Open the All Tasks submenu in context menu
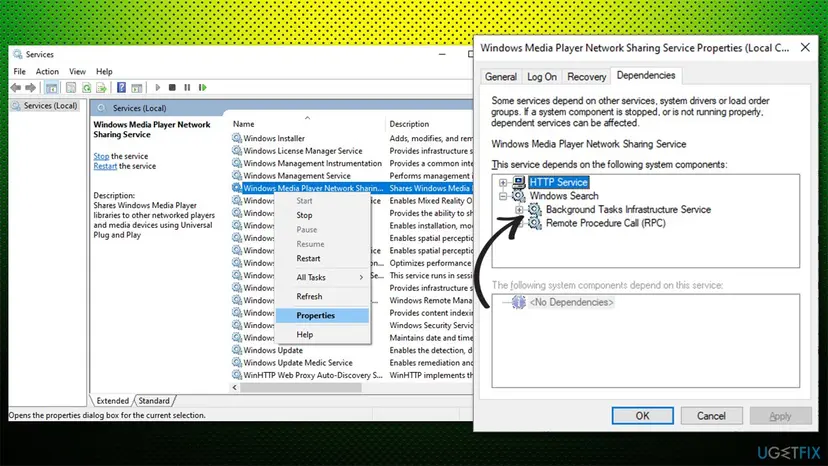 pyautogui.click(x=322, y=277)
